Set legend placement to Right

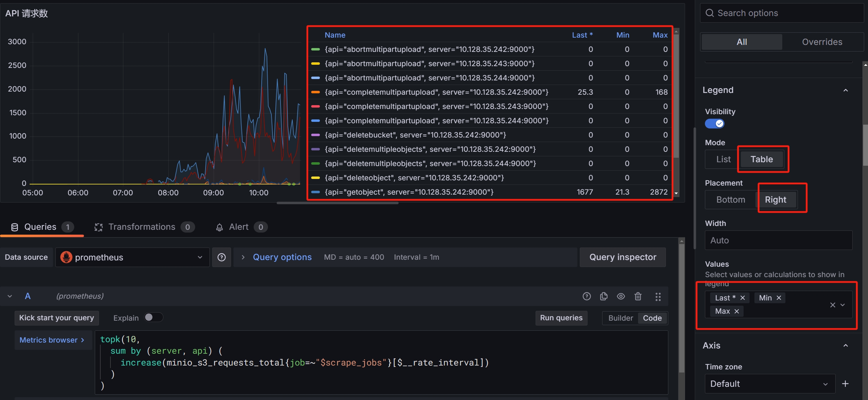point(776,199)
